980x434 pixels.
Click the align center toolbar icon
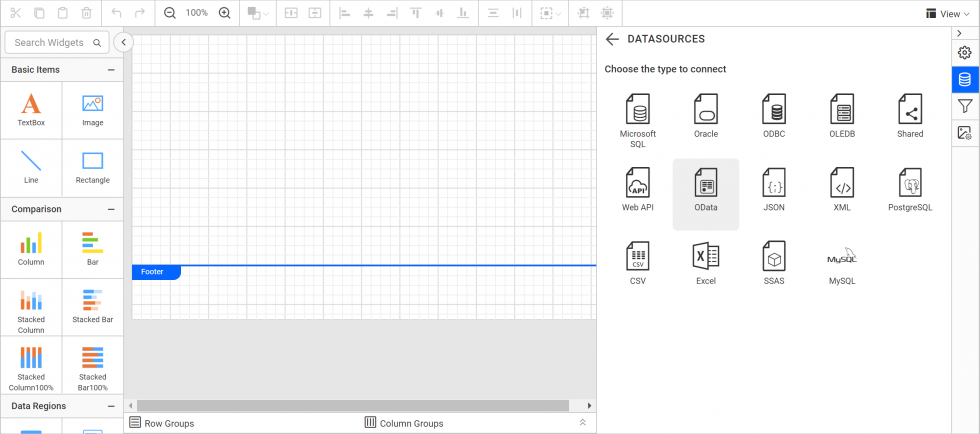coord(368,13)
